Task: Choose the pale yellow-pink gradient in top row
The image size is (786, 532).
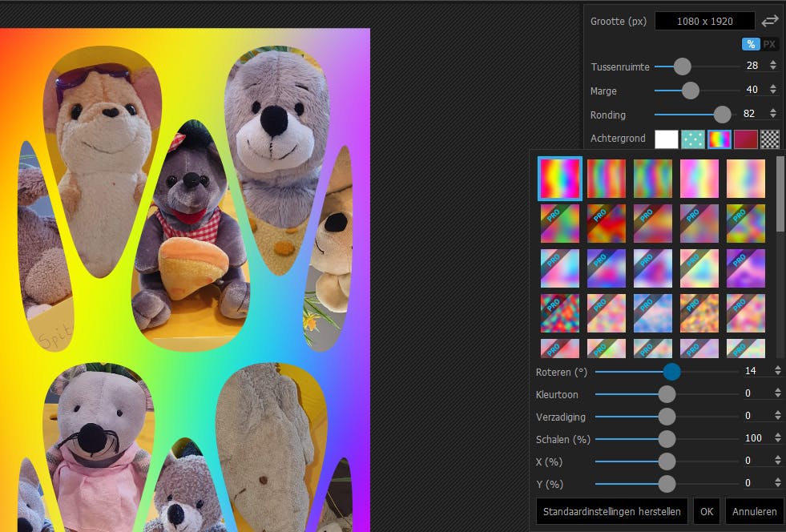Action: [x=745, y=178]
